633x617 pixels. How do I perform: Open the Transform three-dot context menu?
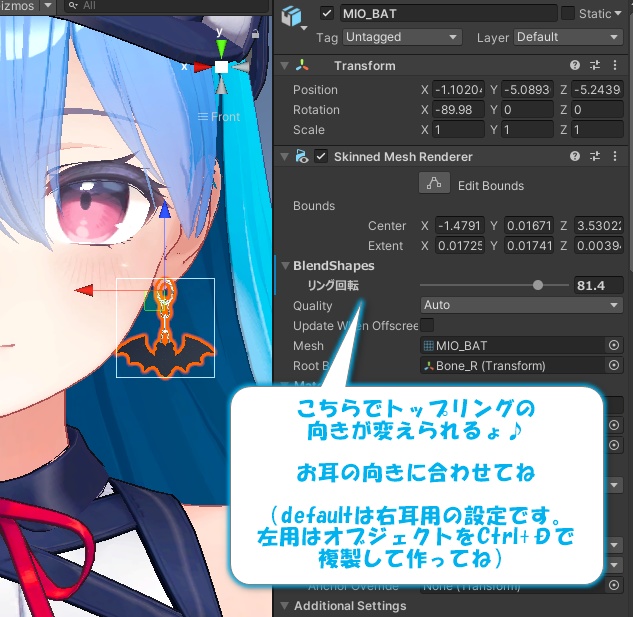[x=615, y=65]
